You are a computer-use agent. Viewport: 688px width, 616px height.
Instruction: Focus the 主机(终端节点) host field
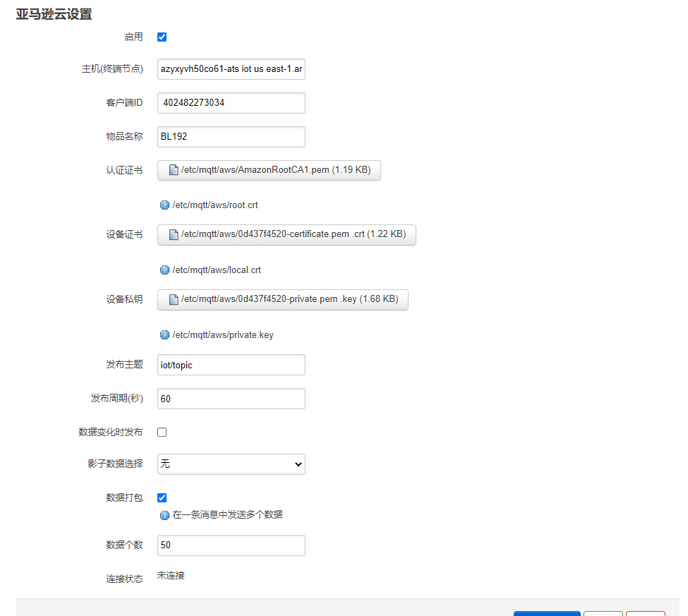click(231, 69)
